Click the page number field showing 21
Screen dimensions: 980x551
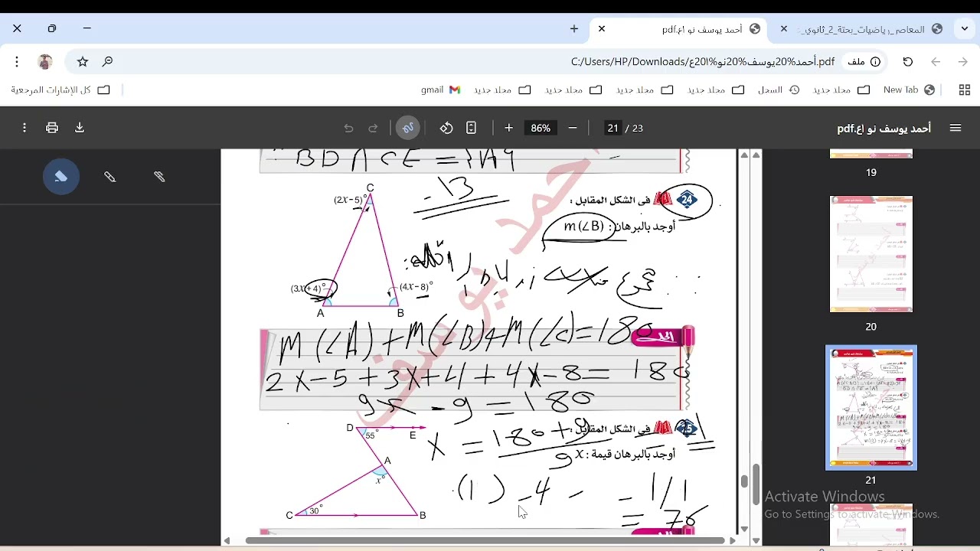pyautogui.click(x=612, y=128)
